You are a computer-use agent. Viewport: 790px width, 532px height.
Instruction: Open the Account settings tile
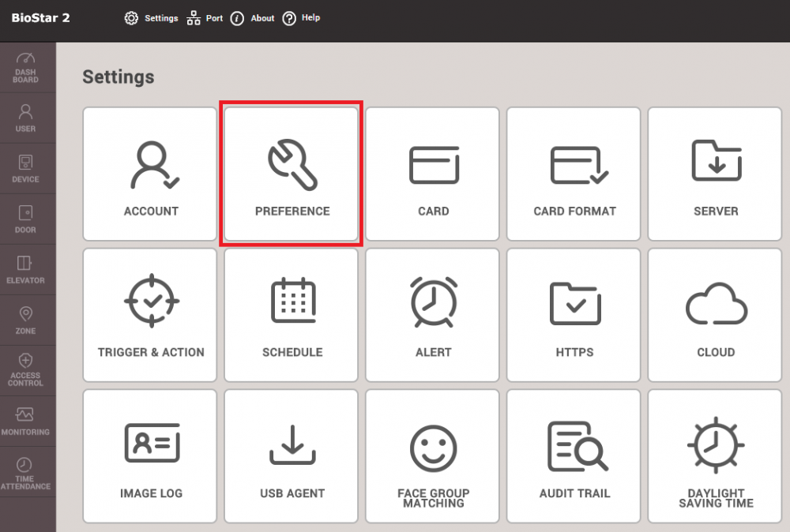[150, 174]
